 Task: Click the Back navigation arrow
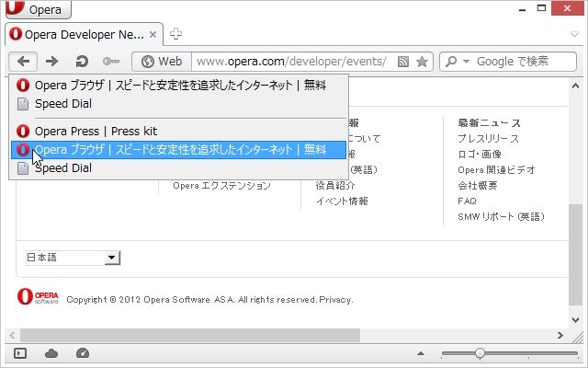(23, 62)
